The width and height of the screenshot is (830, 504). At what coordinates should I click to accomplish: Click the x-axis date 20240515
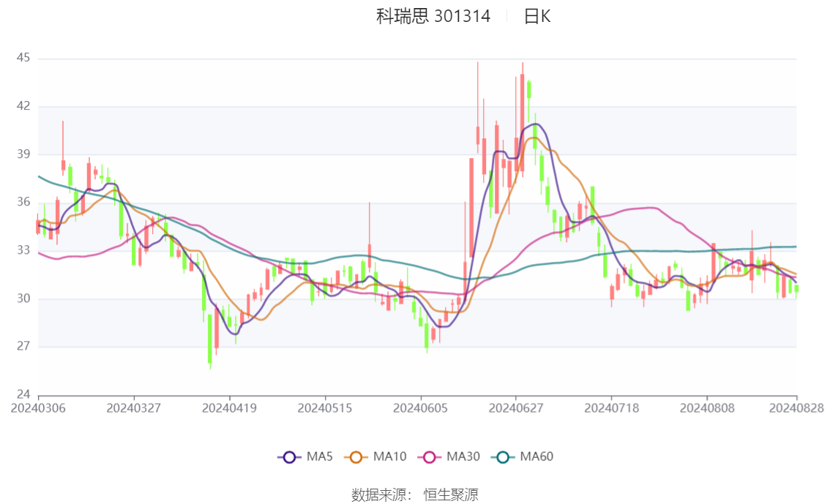324,408
